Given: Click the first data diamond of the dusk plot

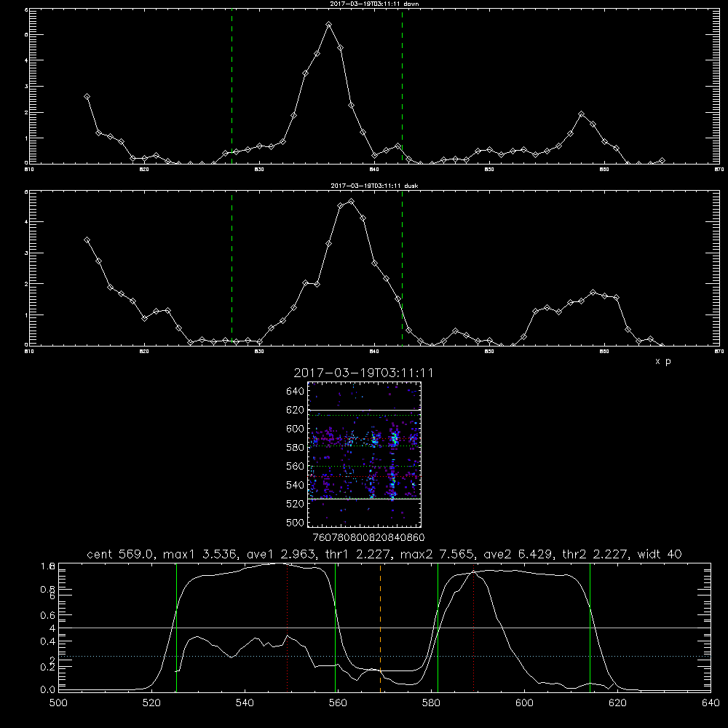Looking at the screenshot, I should (x=87, y=240).
